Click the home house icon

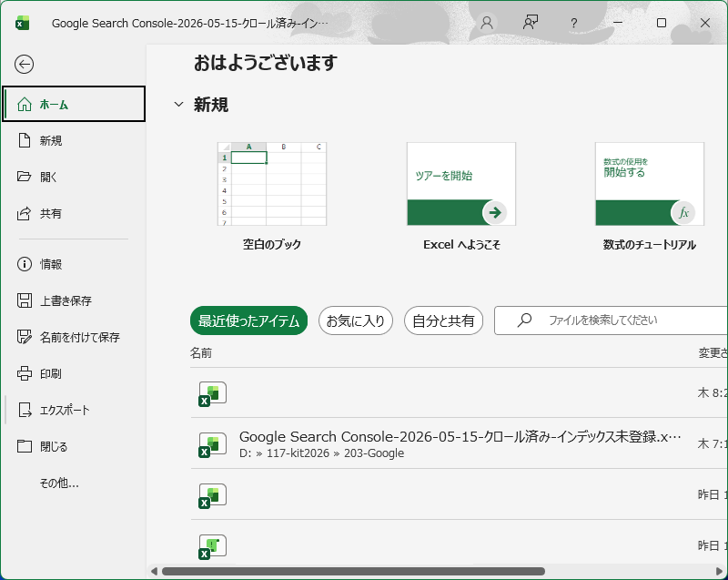click(x=25, y=104)
